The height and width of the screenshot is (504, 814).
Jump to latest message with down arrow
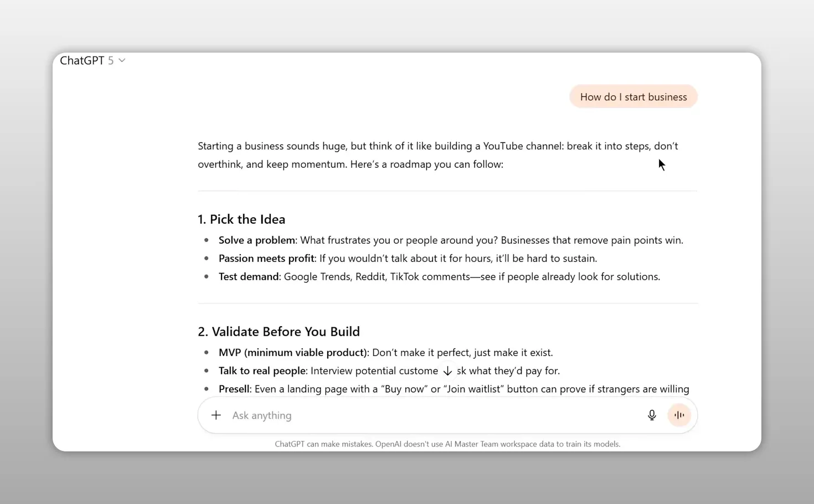coord(447,371)
